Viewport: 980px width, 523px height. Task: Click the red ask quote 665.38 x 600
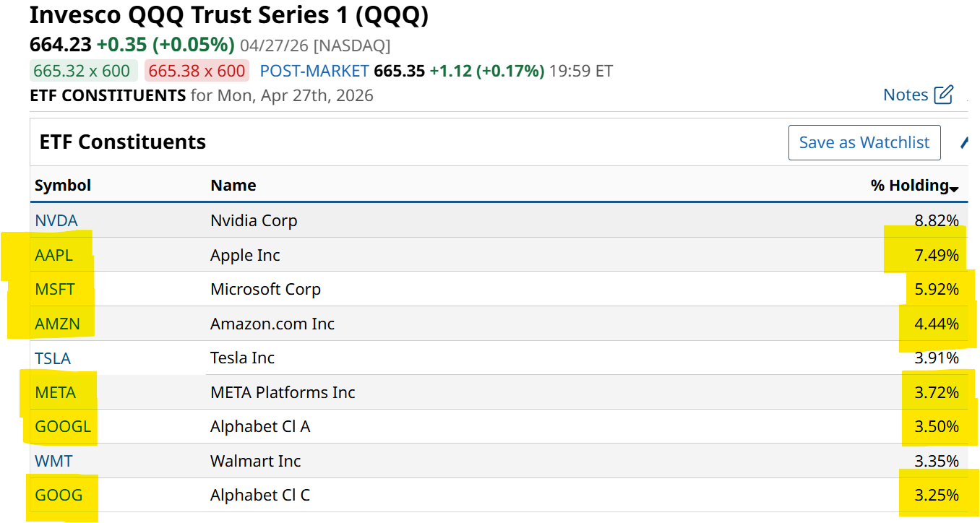[197, 71]
